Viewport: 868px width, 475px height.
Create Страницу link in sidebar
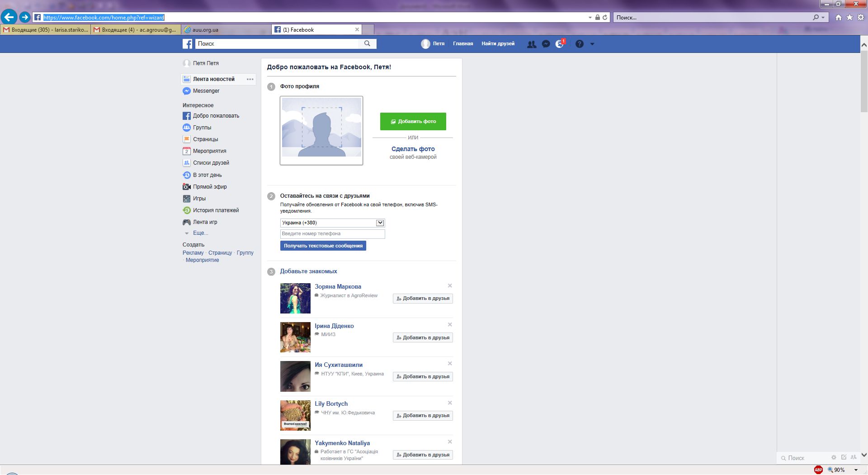click(220, 253)
